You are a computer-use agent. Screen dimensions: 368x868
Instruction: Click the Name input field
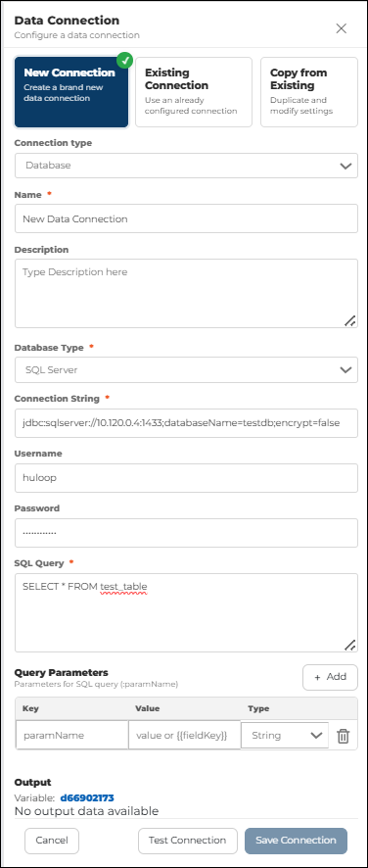[186, 218]
